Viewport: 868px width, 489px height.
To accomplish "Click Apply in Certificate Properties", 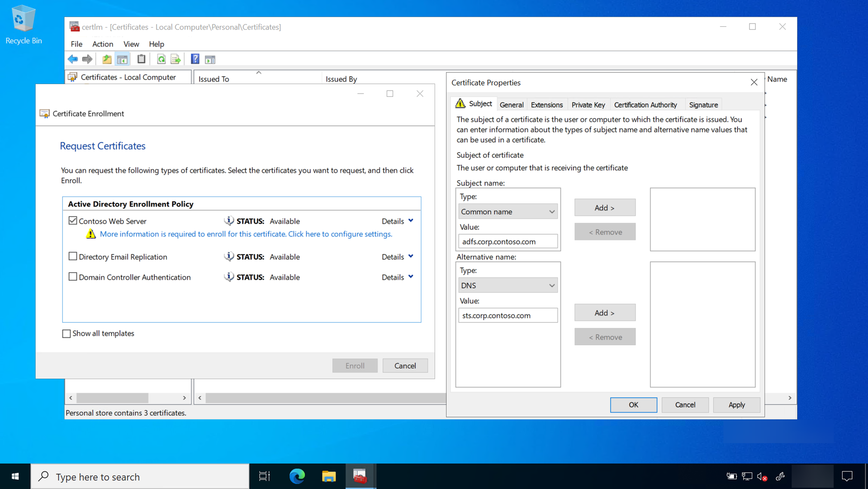I will [736, 405].
